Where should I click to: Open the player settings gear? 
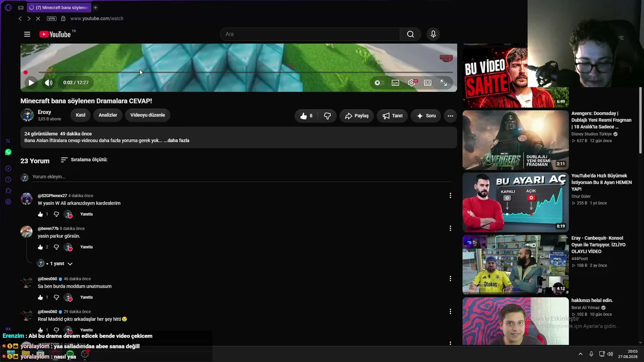pyautogui.click(x=412, y=82)
